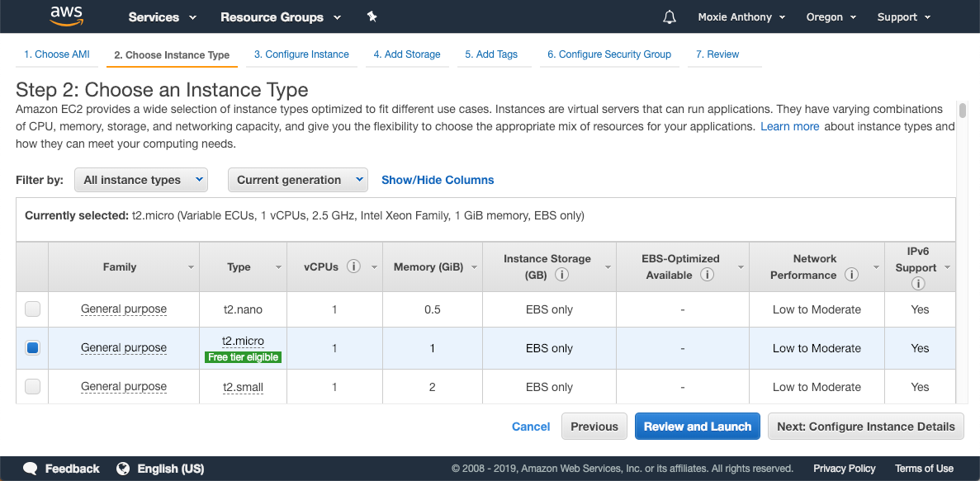Viewport: 980px width, 481px height.
Task: Go to 6. Configure Security Group tab
Action: point(609,54)
